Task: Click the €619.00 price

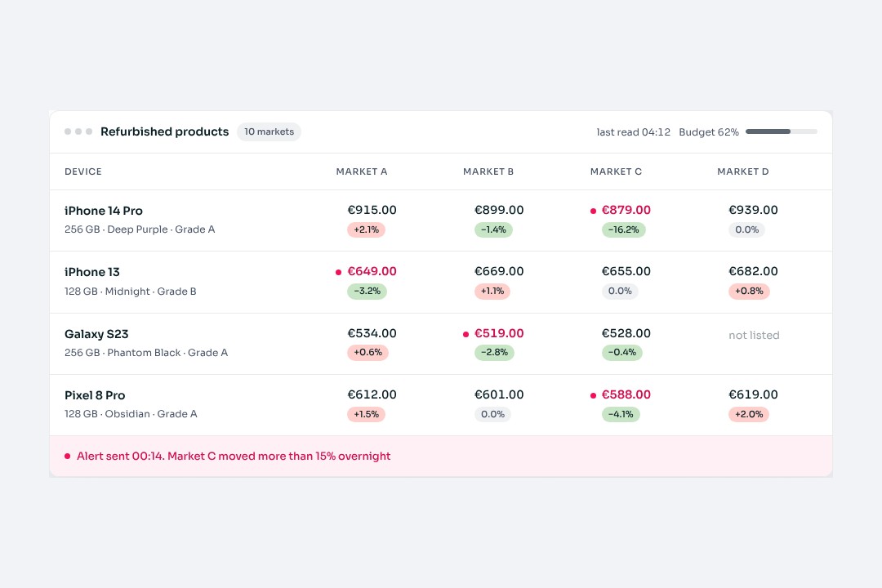Action: (x=753, y=394)
